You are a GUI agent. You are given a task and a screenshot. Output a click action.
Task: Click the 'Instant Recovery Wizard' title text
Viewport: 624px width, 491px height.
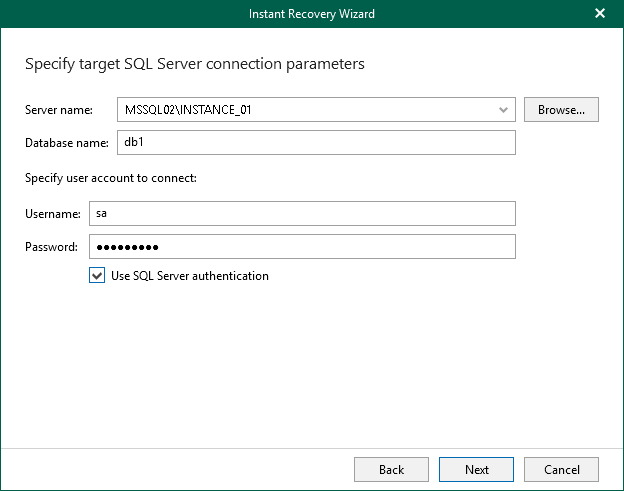click(311, 13)
